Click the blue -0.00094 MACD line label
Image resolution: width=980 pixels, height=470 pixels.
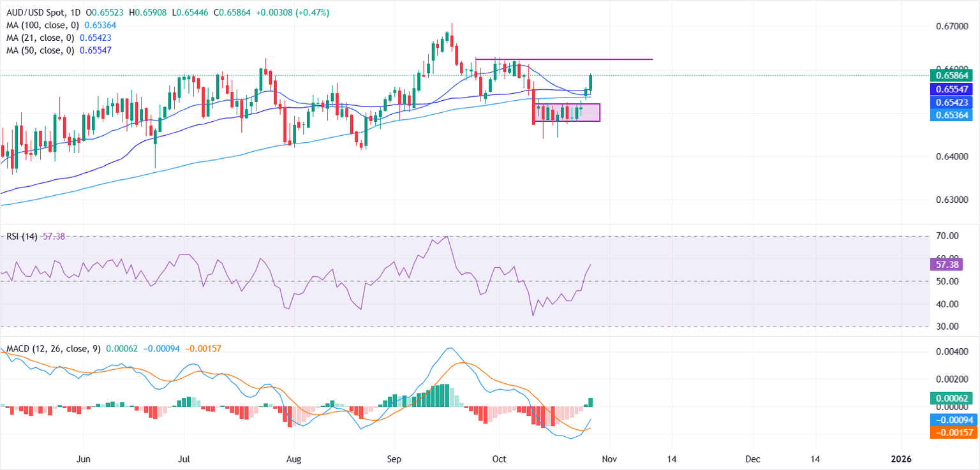point(953,420)
